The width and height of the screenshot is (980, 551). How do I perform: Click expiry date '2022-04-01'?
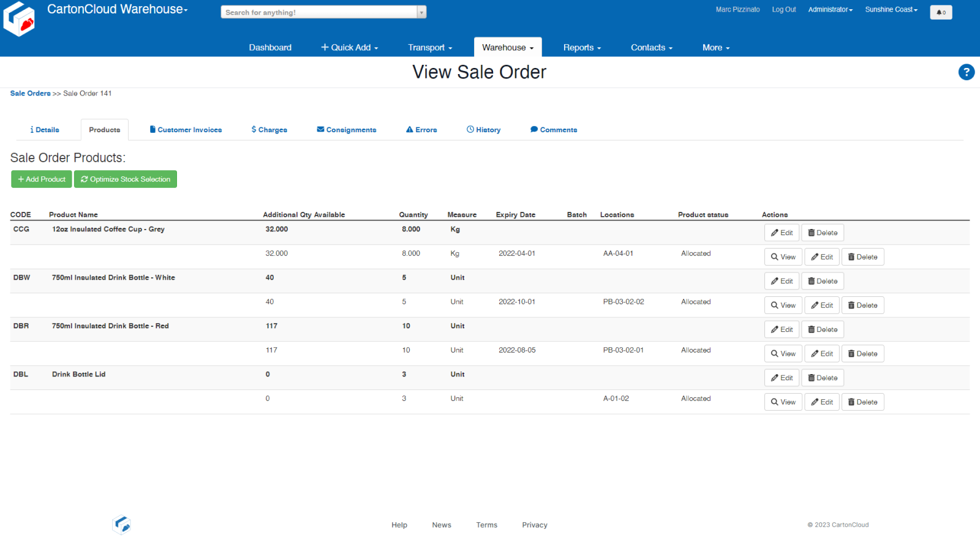(517, 253)
